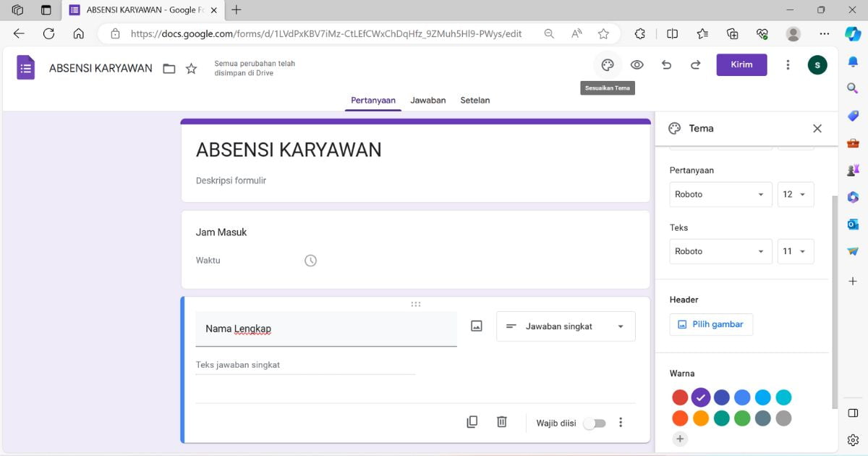Open browser extensions icon
868x456 pixels.
[640, 33]
